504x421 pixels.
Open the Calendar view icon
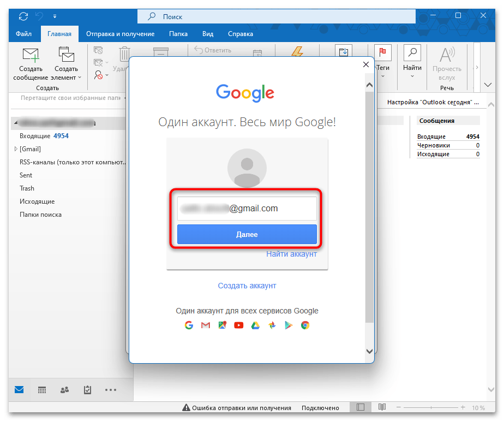coord(42,390)
